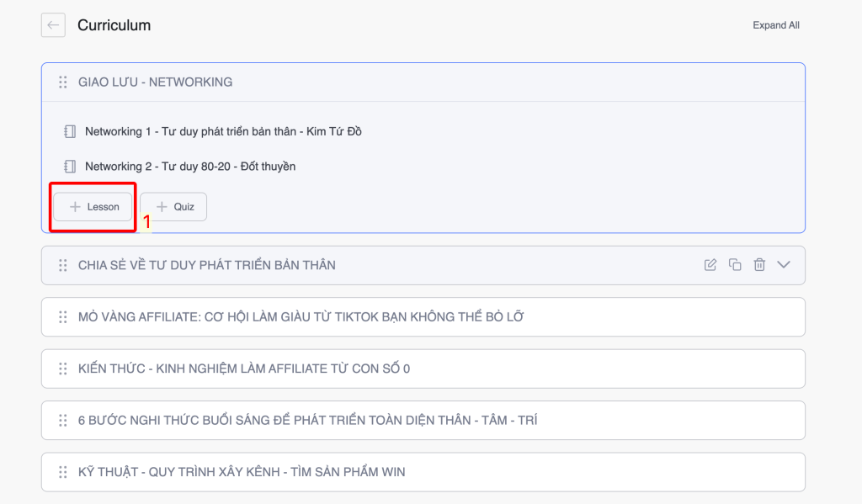Click the back arrow beside Curriculum

[x=53, y=25]
